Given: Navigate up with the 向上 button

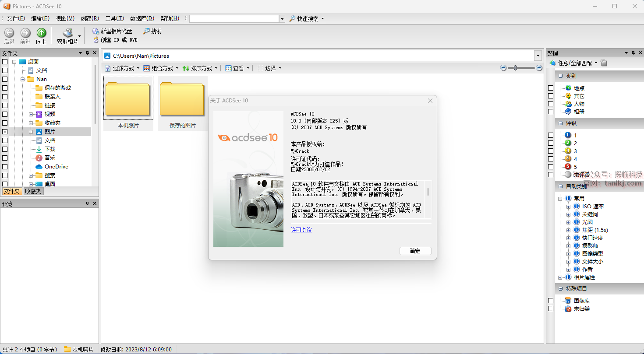Looking at the screenshot, I should [x=41, y=36].
